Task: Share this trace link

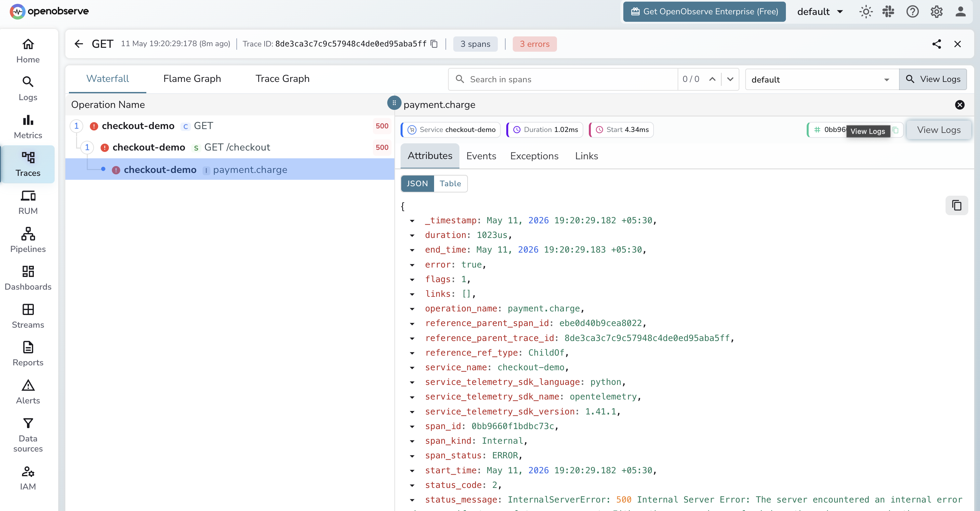Action: coord(936,44)
